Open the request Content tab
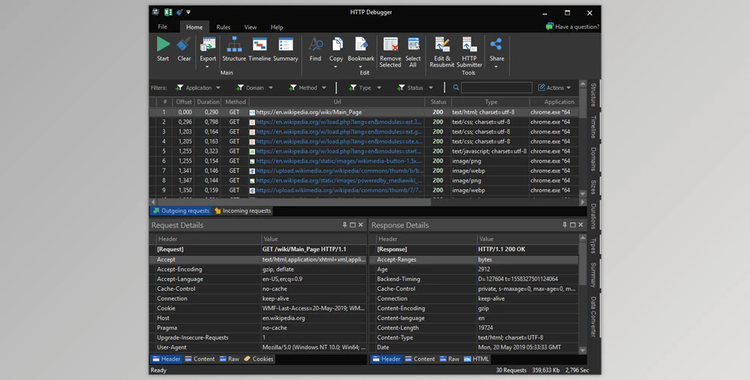Screen dimensions: 750x380 [199, 359]
